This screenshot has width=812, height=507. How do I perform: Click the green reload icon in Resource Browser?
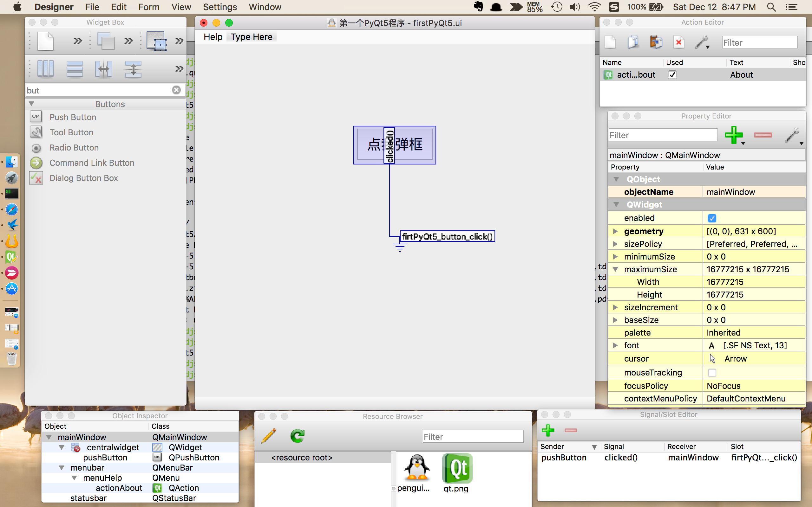[297, 436]
